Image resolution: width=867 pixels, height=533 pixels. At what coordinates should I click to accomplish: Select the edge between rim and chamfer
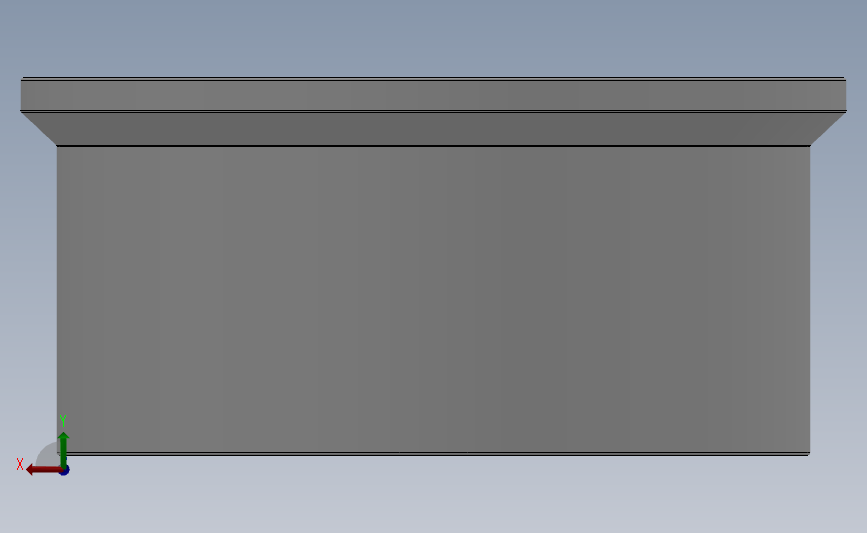[434, 111]
